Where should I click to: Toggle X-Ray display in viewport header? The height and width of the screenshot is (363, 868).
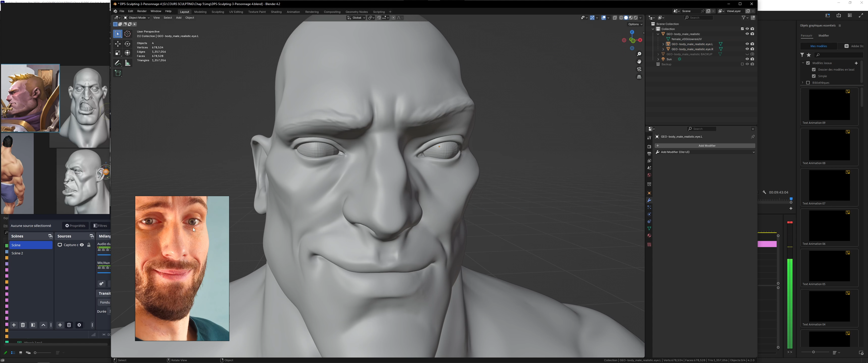(x=615, y=18)
